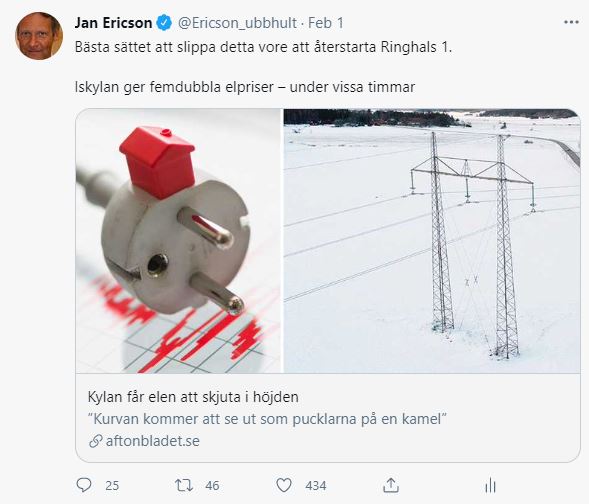The height and width of the screenshot is (504, 589).
Task: Click the Feb 1 timestamp
Action: [x=326, y=23]
